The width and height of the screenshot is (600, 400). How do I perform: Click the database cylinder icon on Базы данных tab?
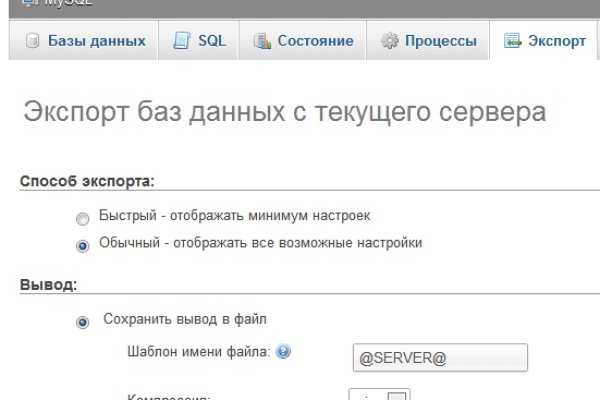(33, 42)
